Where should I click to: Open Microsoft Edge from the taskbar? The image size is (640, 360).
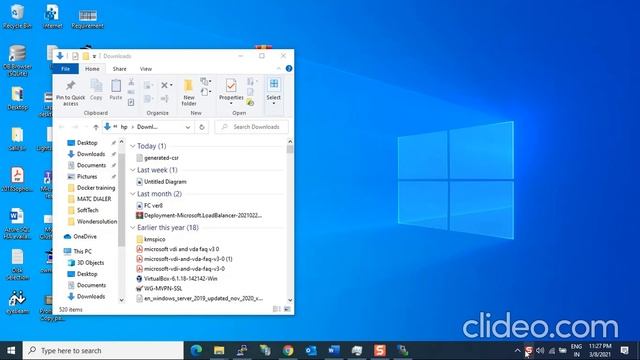coord(196,350)
